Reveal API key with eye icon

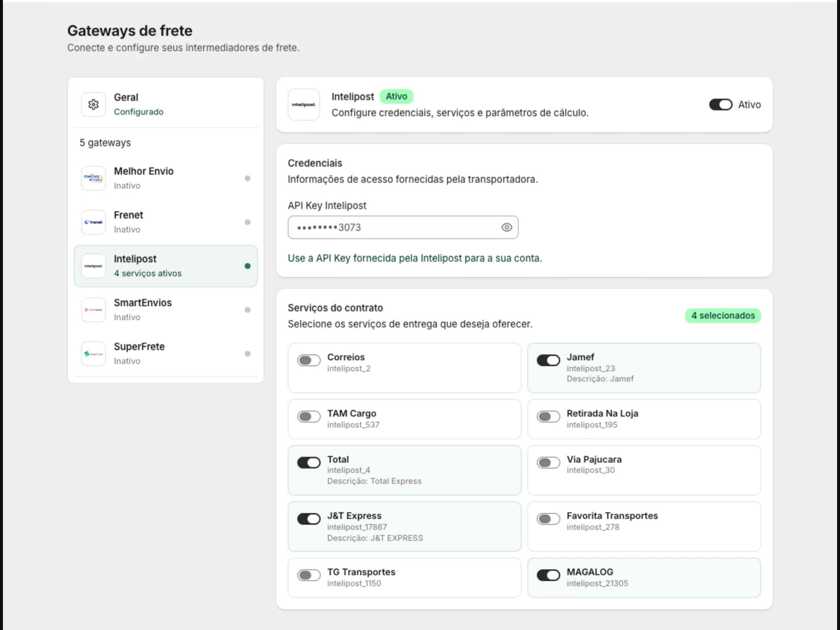507,227
